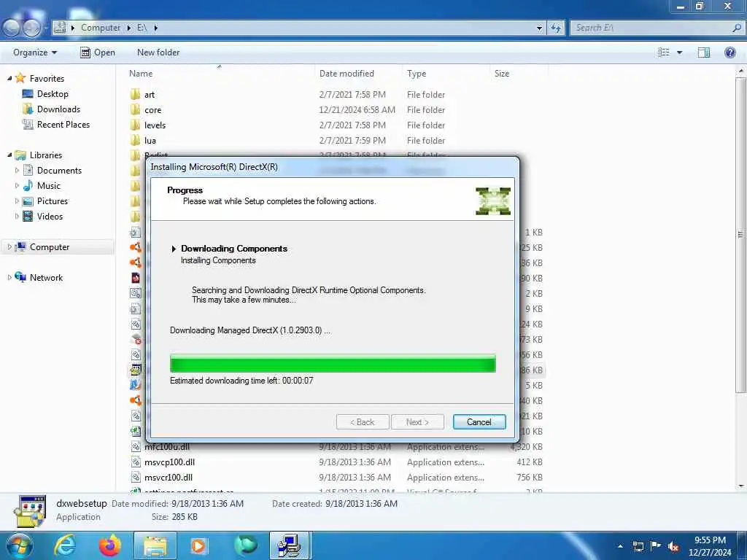Open Windows Media Player from taskbar
The width and height of the screenshot is (747, 560).
click(198, 545)
